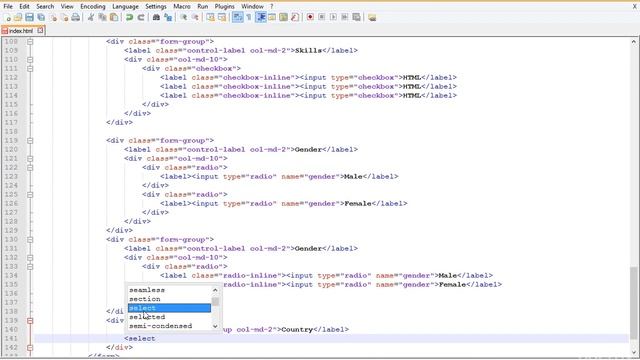Screen dimensions: 640x360
Task: Click the autocomplete list scroll-up arrow
Action: point(215,290)
